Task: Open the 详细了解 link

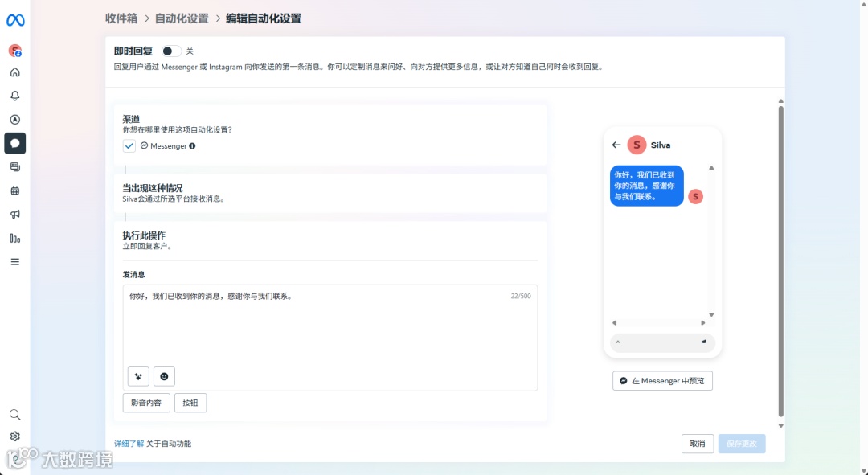Action: pyautogui.click(x=129, y=444)
